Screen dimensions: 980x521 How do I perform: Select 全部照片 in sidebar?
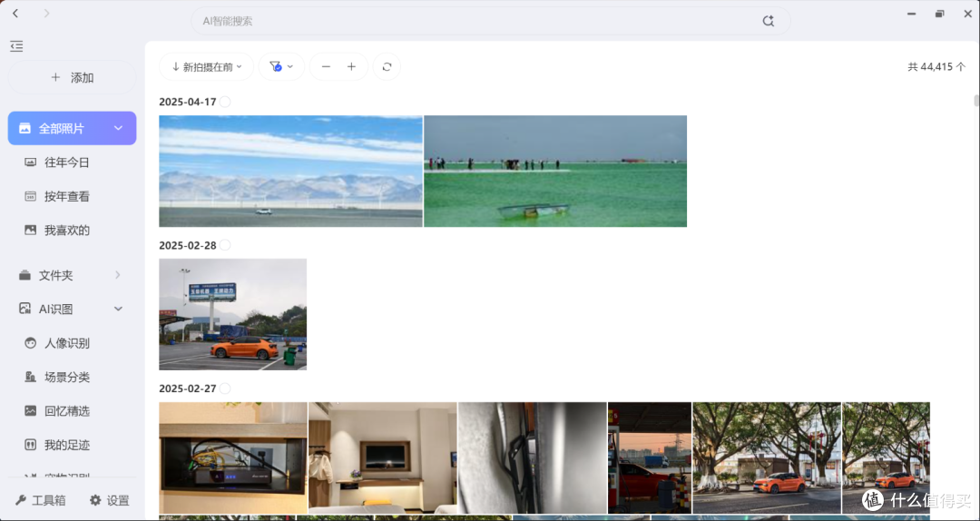[x=72, y=128]
